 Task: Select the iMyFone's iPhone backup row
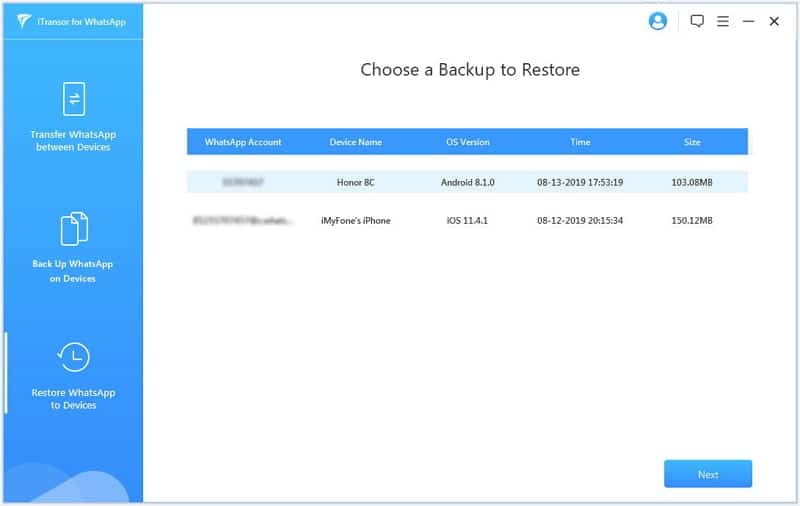pyautogui.click(x=467, y=220)
